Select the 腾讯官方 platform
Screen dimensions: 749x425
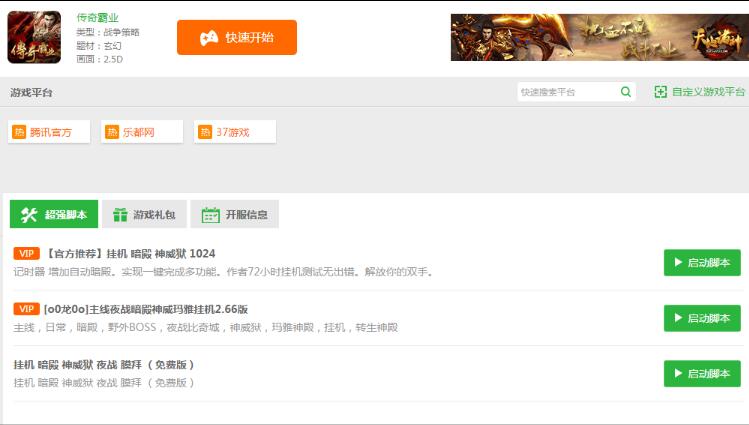coord(49,132)
